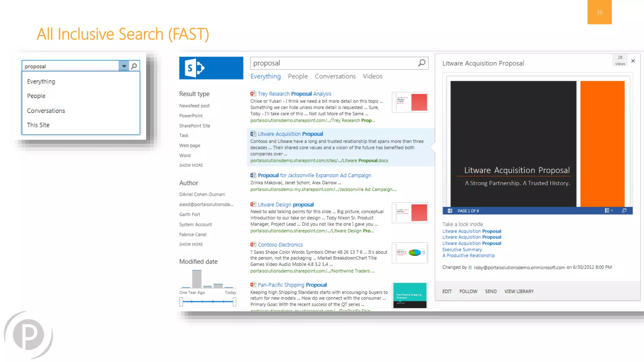Screen dimensions: 644x362
Task: Click VIEW LIBRARY in the preview panel
Action: click(x=519, y=291)
